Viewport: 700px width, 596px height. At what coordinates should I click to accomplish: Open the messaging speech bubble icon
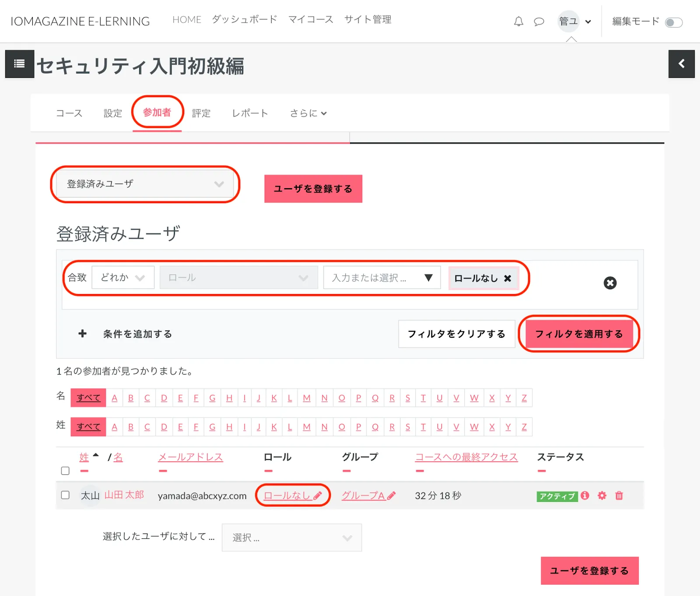point(539,21)
